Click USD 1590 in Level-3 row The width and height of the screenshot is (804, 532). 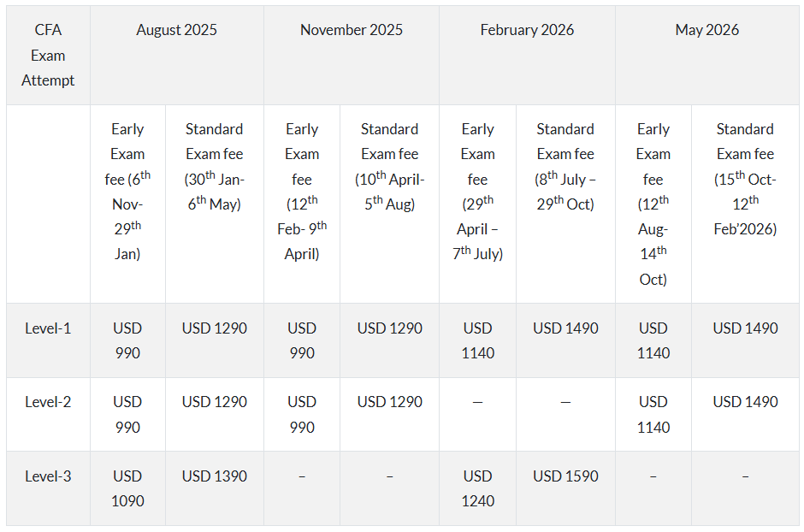click(x=565, y=476)
